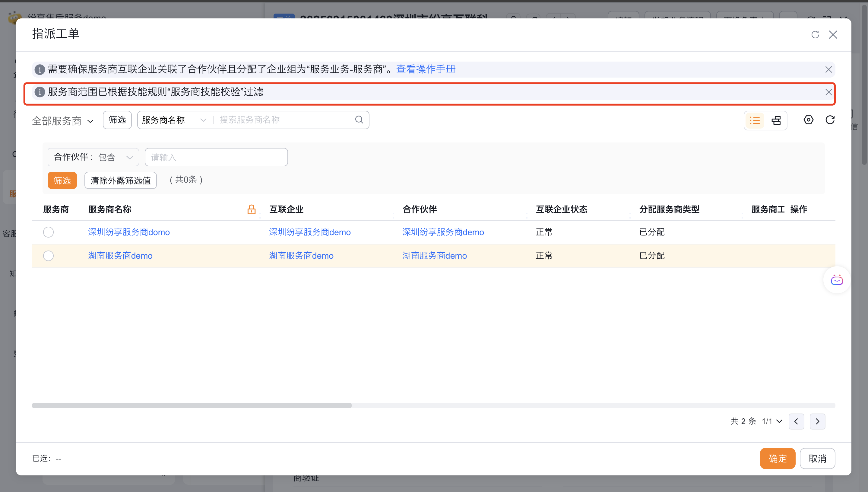Expand the 全部服务商 dropdown

pyautogui.click(x=63, y=121)
